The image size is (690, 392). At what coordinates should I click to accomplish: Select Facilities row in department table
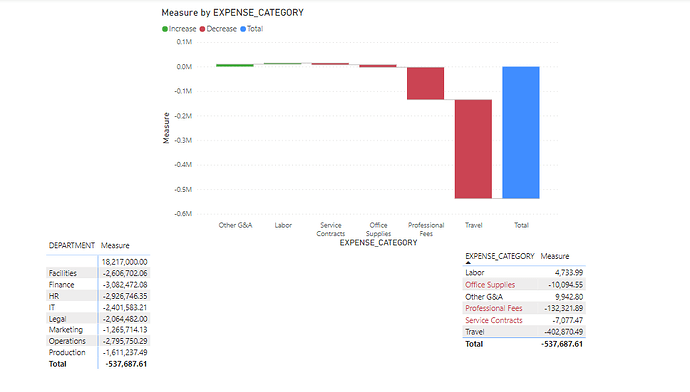[x=98, y=273]
